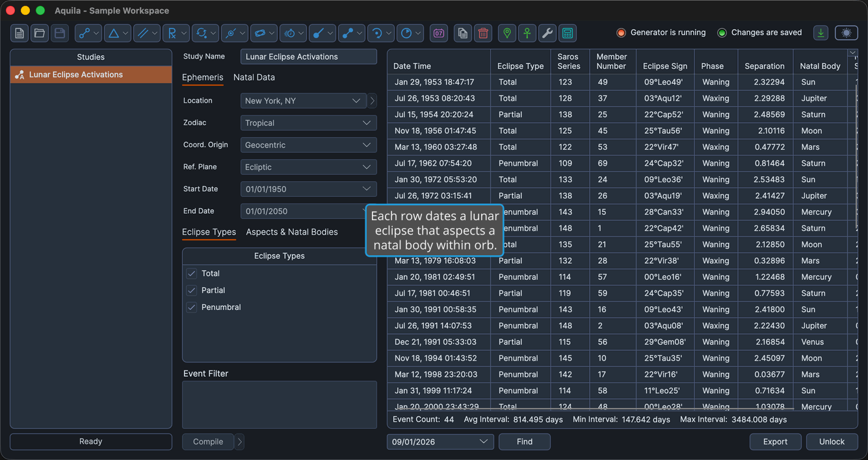
Task: Click the open folder icon
Action: (x=40, y=33)
